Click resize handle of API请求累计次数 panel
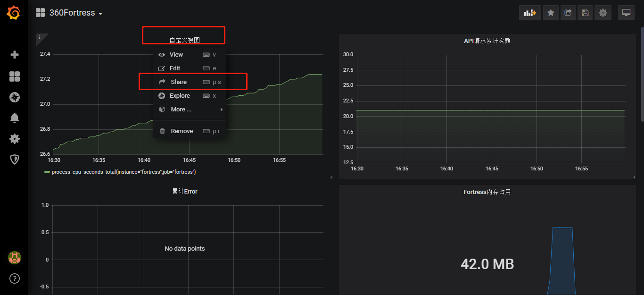644x295 pixels. (634, 177)
